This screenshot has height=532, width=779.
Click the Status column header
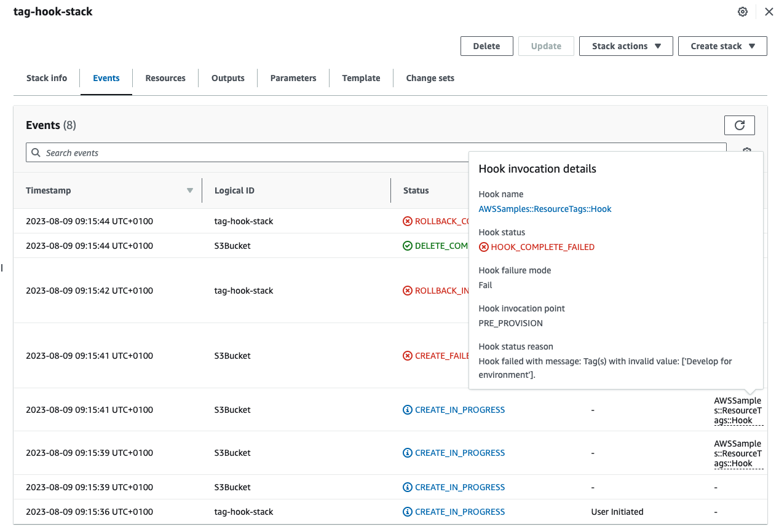coord(416,190)
